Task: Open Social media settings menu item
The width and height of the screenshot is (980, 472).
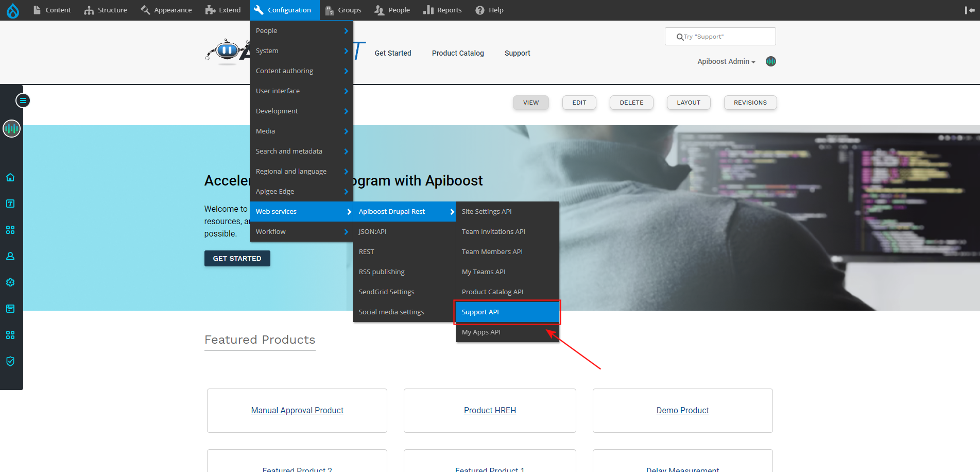Action: [x=404, y=312]
